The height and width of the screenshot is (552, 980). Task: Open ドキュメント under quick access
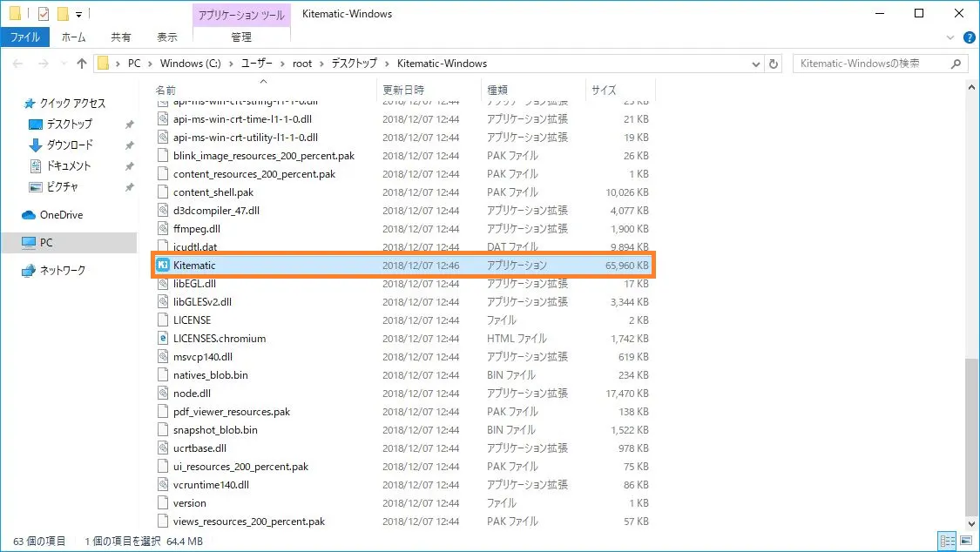point(60,166)
